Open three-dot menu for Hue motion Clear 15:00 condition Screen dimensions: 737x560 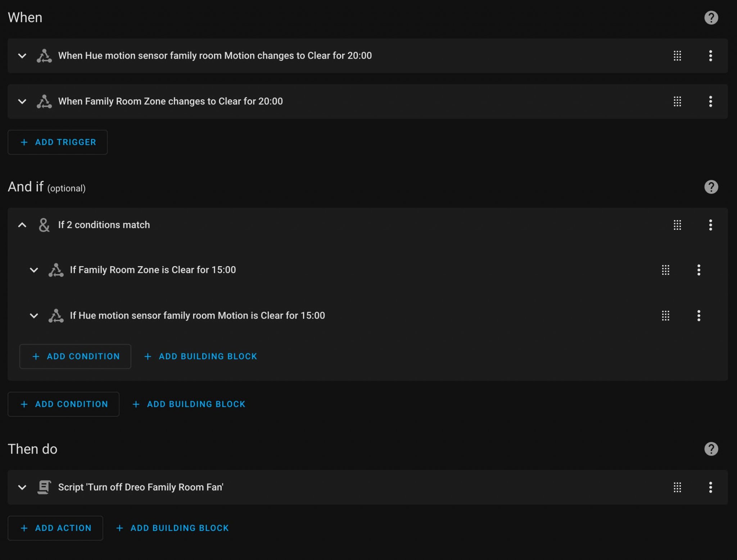(x=698, y=316)
